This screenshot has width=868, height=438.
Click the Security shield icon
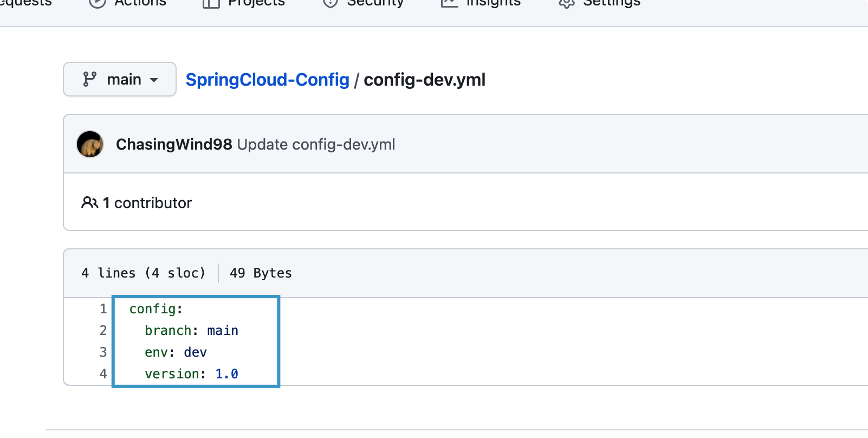pos(330,3)
